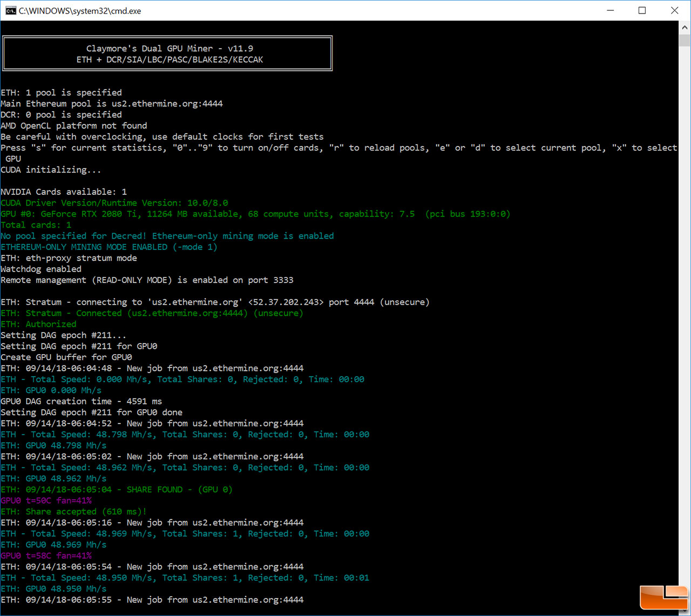Click "Claymore's Dual GPU Miner - v11.9" banner text
Viewport: 691px width, 616px height.
click(x=170, y=49)
